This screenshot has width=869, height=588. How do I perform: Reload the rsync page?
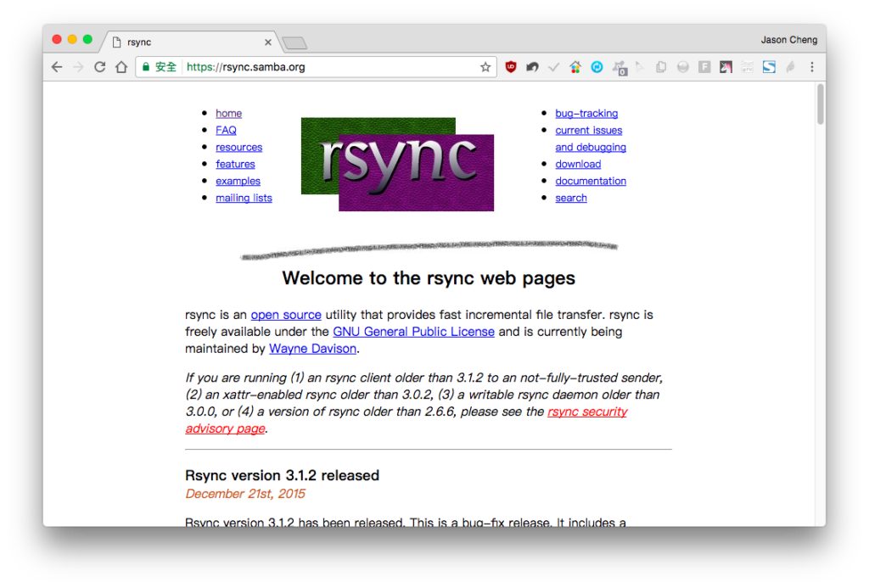click(100, 67)
